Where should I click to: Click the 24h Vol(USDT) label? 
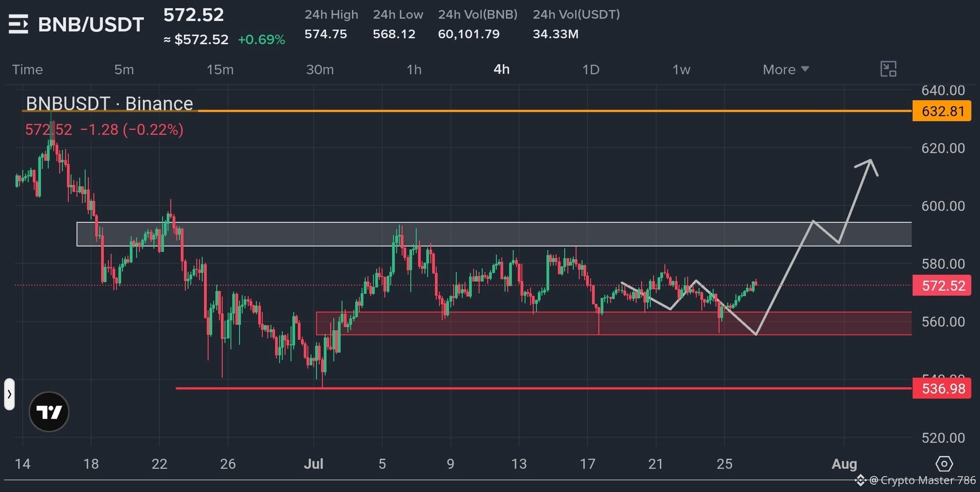tap(577, 15)
